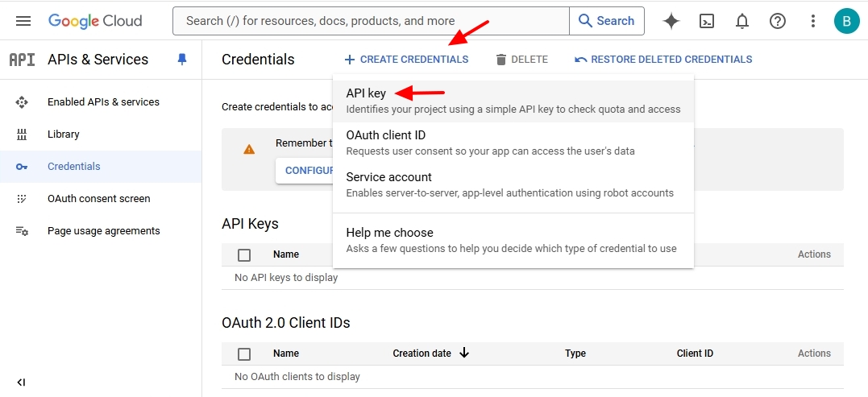Open the CREATE CREDENTIALS dropdown

tap(406, 59)
